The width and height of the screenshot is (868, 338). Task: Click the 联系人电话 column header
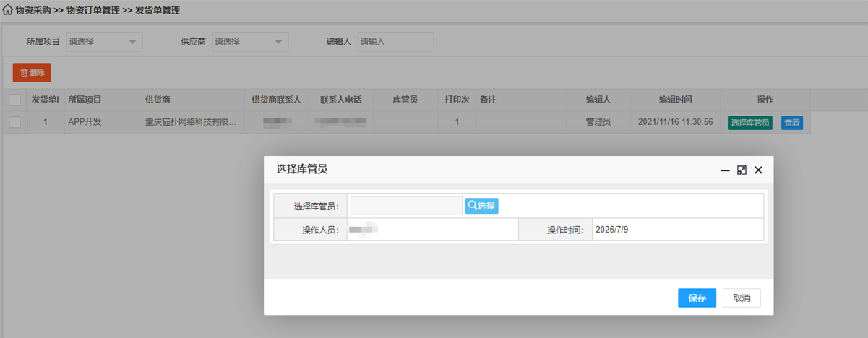[x=341, y=100]
